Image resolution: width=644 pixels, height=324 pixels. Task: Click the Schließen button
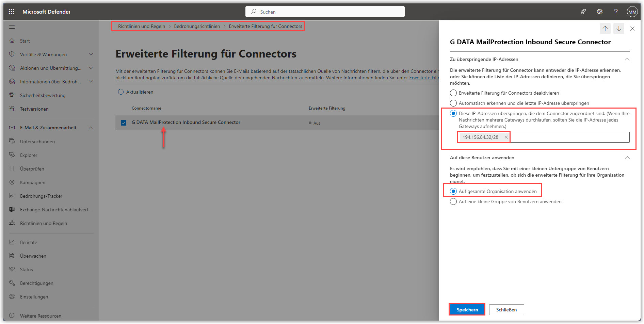[506, 310]
